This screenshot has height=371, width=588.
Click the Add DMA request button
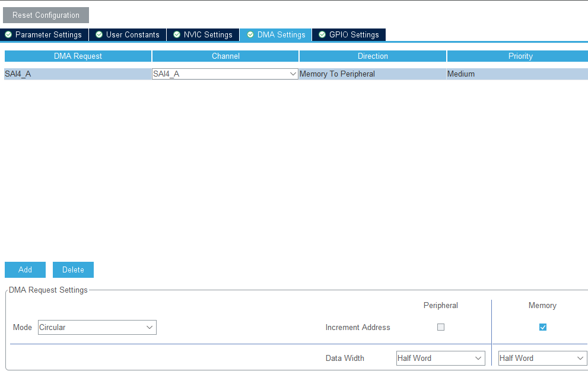pos(25,269)
